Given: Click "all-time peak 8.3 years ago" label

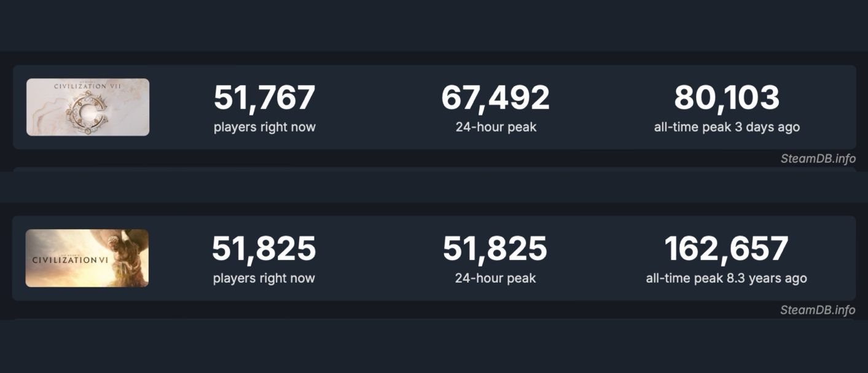Looking at the screenshot, I should (x=726, y=278).
